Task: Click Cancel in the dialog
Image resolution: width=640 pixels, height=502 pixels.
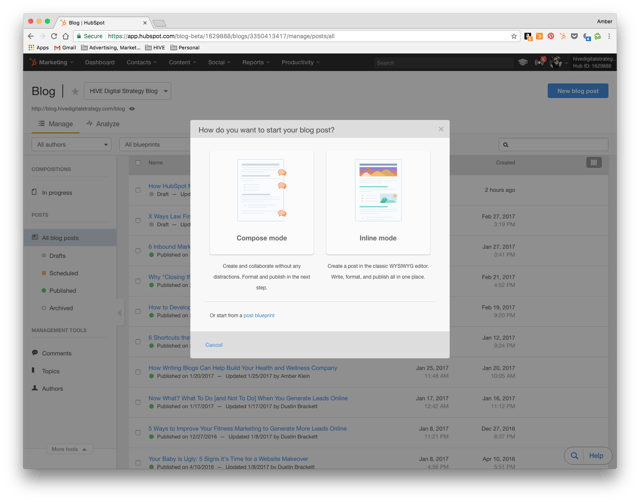Action: tap(214, 345)
